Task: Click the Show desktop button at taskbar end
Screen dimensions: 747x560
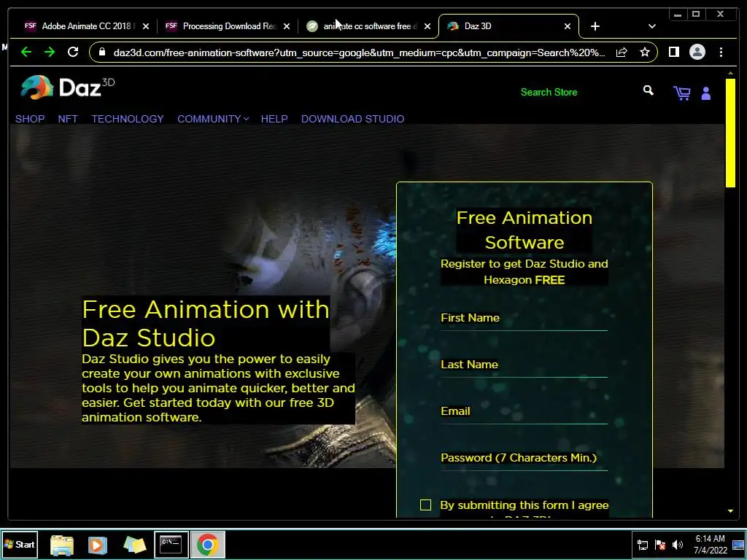Action: pyautogui.click(x=739, y=544)
